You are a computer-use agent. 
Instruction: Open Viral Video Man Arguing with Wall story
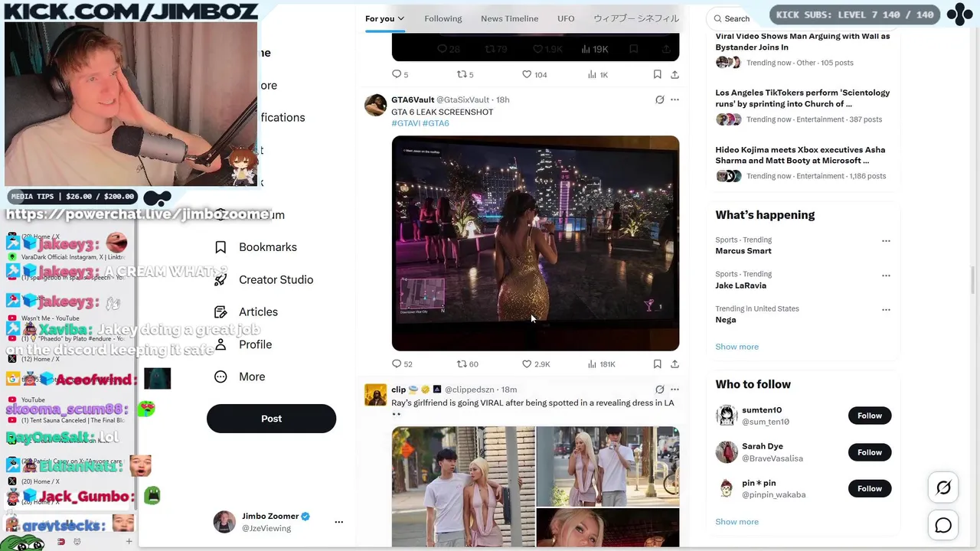[802, 41]
